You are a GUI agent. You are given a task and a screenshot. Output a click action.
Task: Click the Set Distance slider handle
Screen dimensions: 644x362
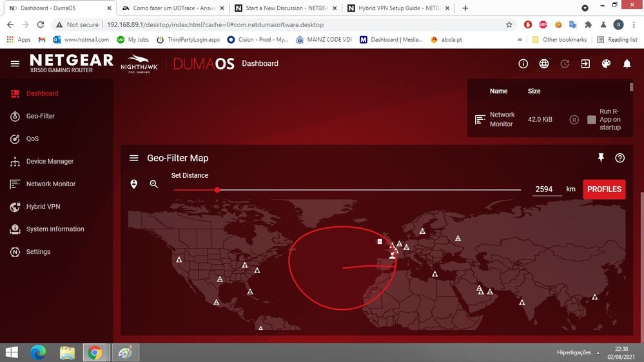point(217,190)
